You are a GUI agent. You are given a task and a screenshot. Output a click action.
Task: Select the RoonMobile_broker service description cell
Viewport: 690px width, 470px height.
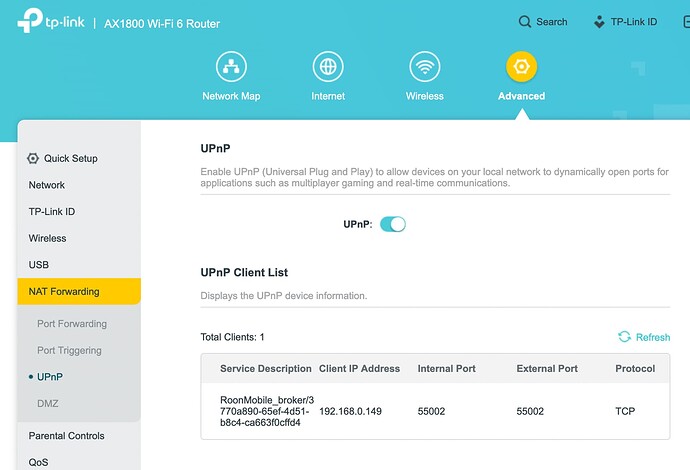267,411
